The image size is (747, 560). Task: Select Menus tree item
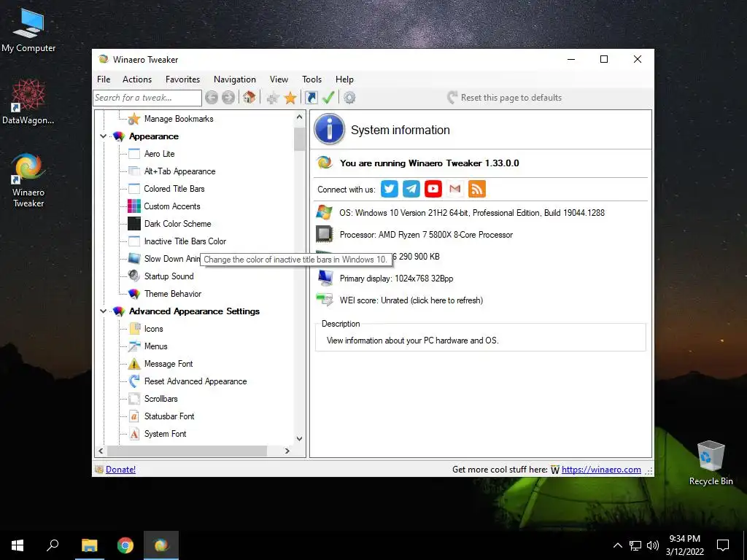click(x=156, y=346)
